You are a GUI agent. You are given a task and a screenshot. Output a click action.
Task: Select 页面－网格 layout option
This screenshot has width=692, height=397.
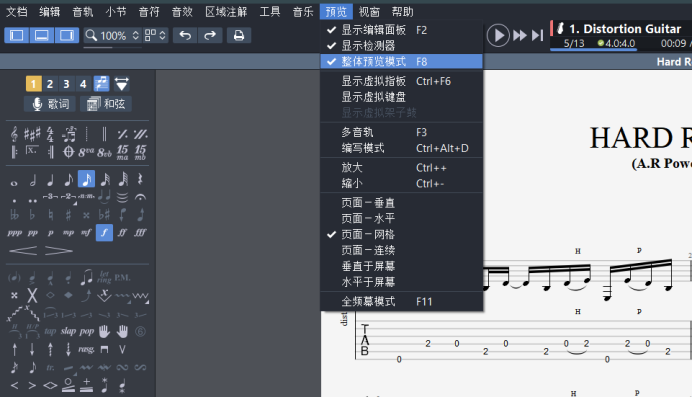tap(402, 234)
